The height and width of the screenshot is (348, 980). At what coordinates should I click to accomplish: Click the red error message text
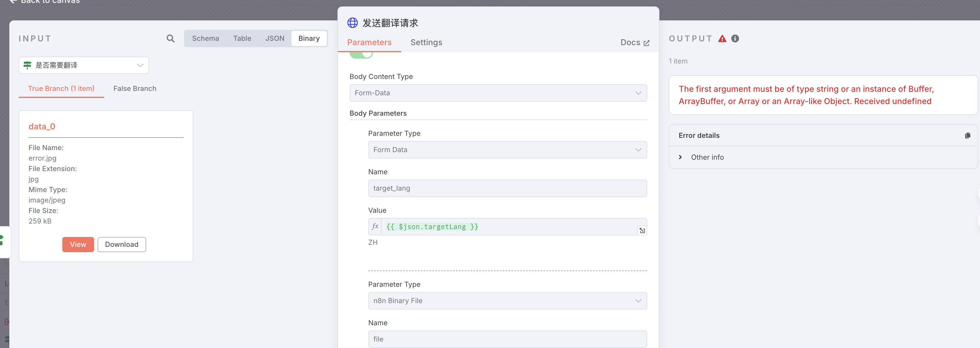(x=806, y=95)
